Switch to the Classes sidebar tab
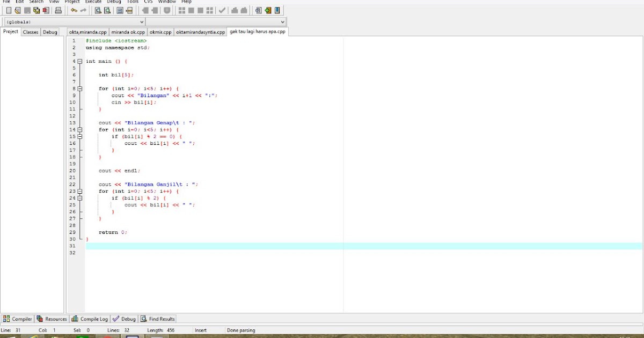The image size is (644, 338). [31, 32]
